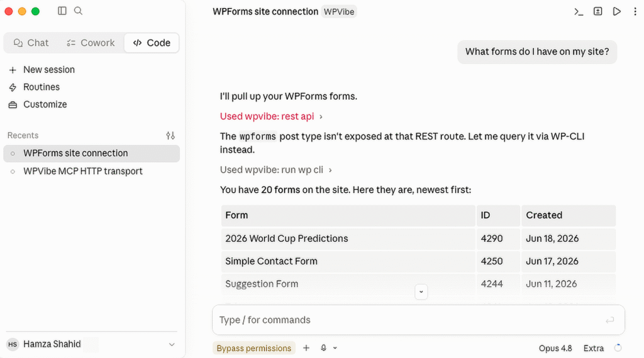Viewport: 644px width, 358px height.
Task: Click the scroll-to-bottom chevron button
Action: click(421, 291)
